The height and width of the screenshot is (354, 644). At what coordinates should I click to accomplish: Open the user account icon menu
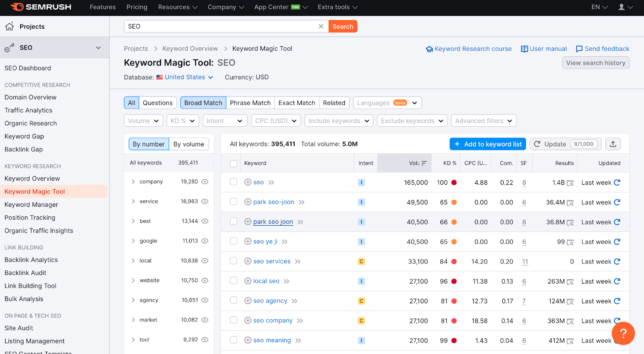pyautogui.click(x=625, y=7)
